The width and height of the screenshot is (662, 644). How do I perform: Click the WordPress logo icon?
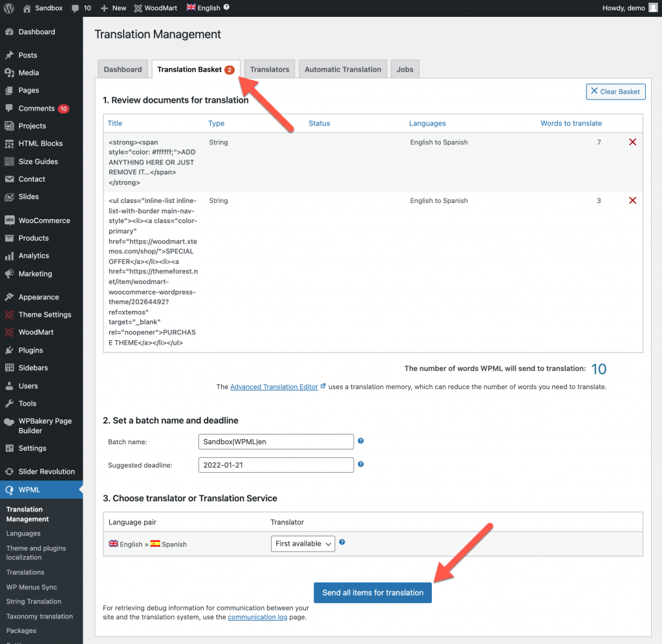click(x=9, y=8)
